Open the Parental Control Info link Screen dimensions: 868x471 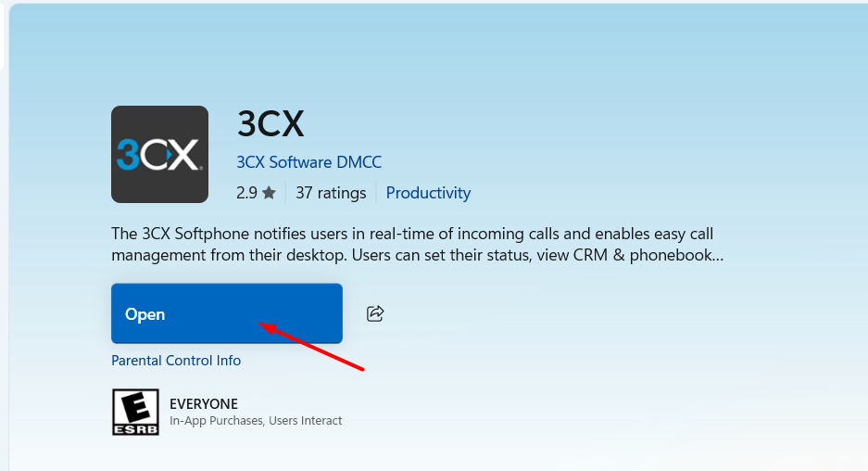176,361
